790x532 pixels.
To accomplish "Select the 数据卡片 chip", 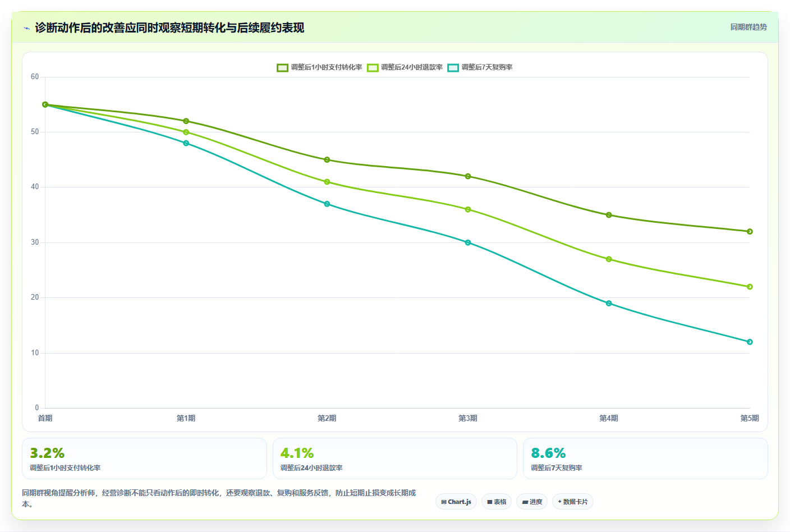I will pyautogui.click(x=573, y=502).
